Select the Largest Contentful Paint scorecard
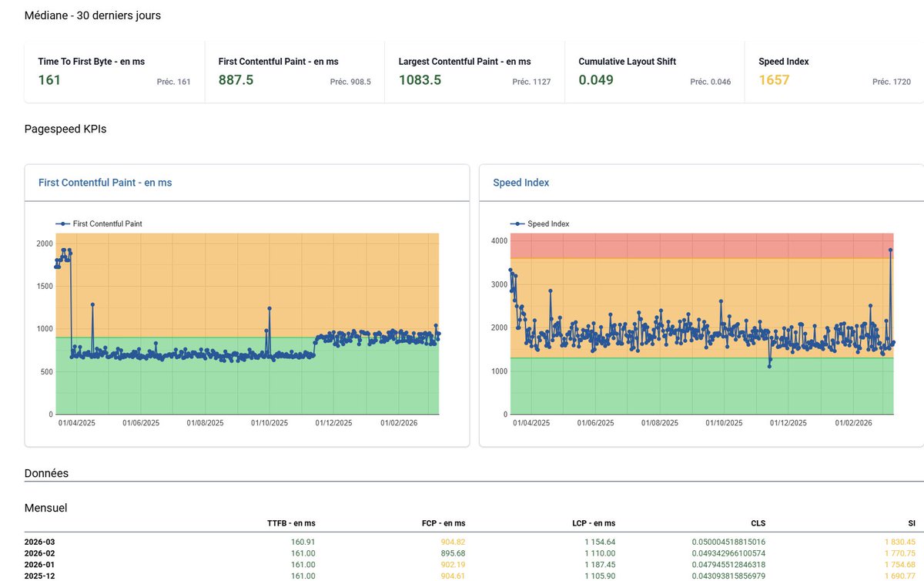 (x=474, y=72)
